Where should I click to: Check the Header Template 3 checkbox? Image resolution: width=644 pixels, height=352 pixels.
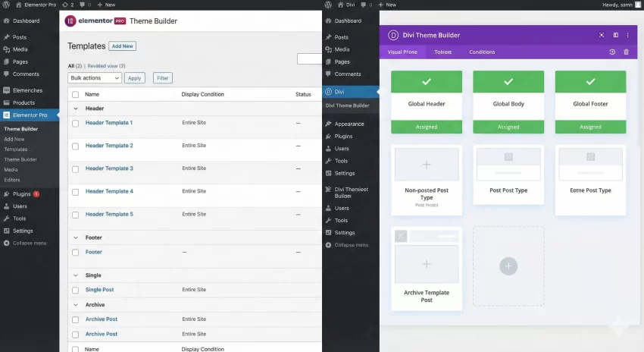tap(75, 169)
